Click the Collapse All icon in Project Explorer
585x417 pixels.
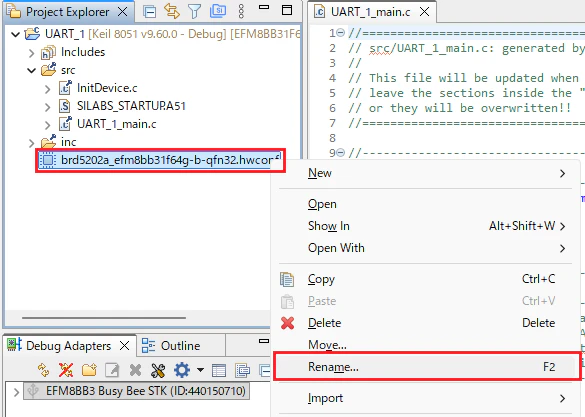(150, 12)
